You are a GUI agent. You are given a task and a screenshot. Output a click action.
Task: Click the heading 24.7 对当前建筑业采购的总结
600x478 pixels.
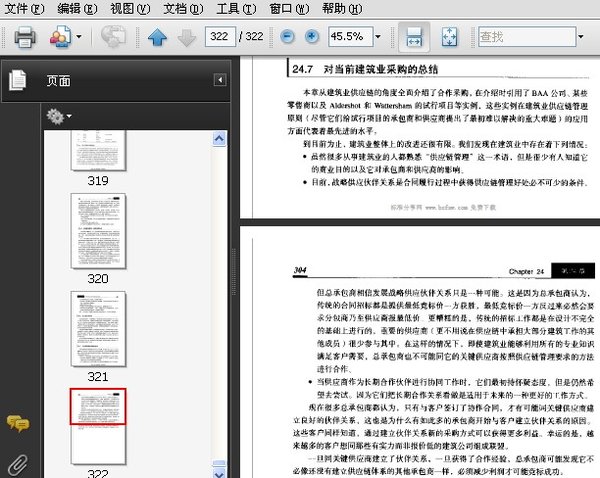point(365,69)
